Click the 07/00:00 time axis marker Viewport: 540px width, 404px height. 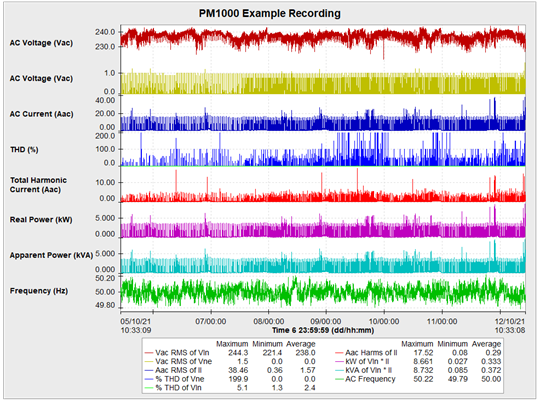[211, 321]
